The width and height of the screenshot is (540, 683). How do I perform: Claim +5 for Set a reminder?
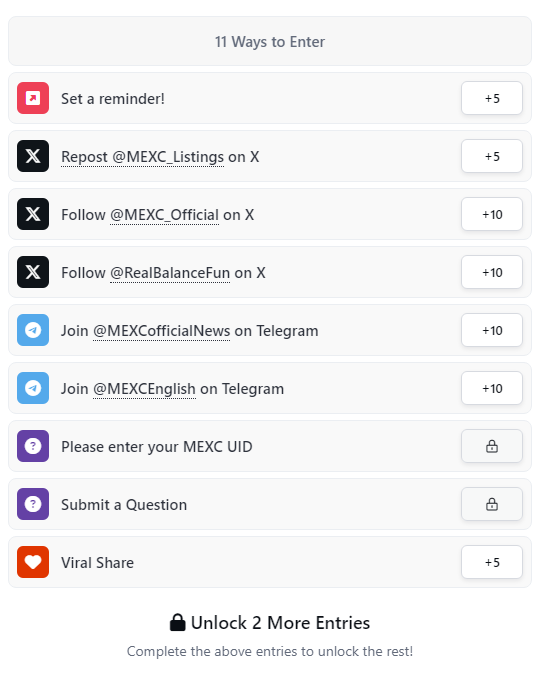point(492,98)
